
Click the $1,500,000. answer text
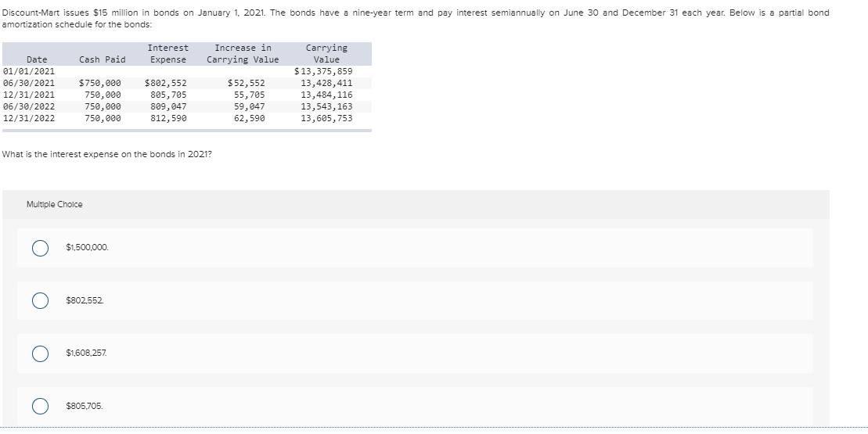pos(88,248)
